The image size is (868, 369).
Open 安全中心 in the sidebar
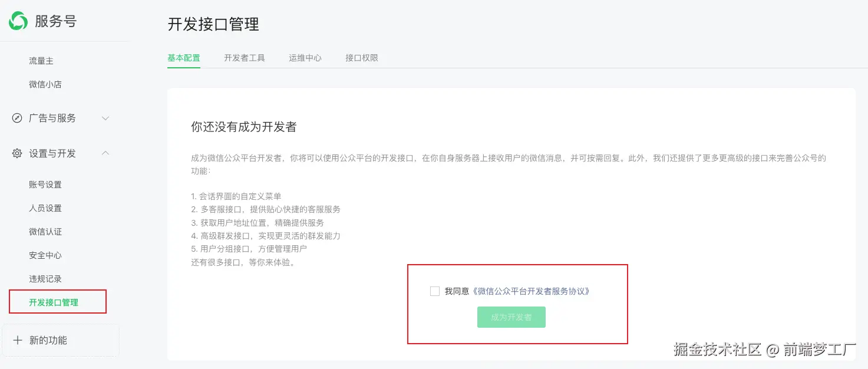click(45, 255)
